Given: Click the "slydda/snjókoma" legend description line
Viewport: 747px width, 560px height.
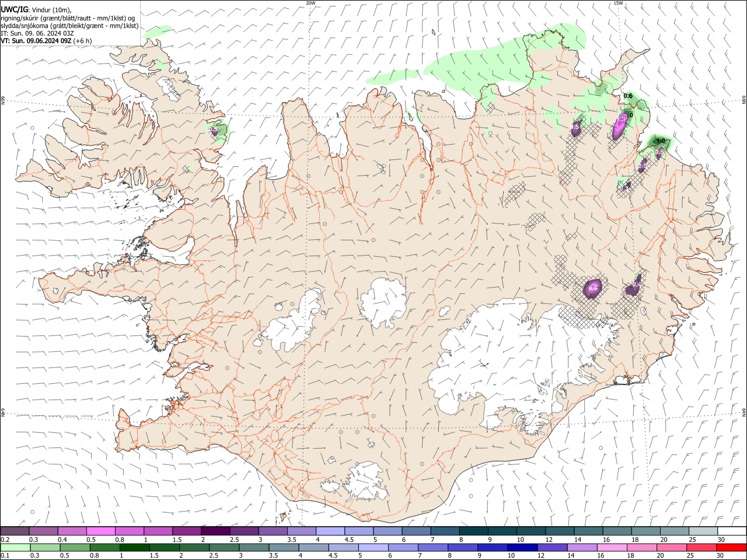Looking at the screenshot, I should (x=69, y=26).
